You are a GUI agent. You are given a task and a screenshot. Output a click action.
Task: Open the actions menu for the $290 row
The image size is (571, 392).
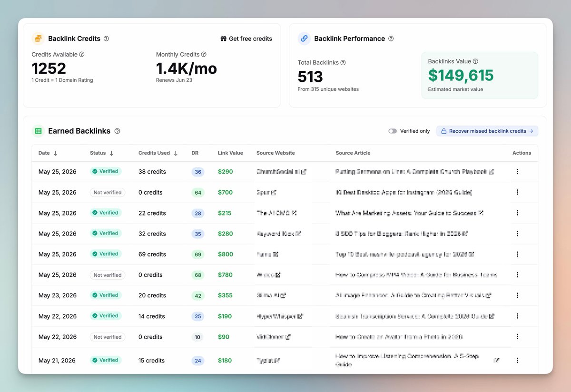[517, 171]
